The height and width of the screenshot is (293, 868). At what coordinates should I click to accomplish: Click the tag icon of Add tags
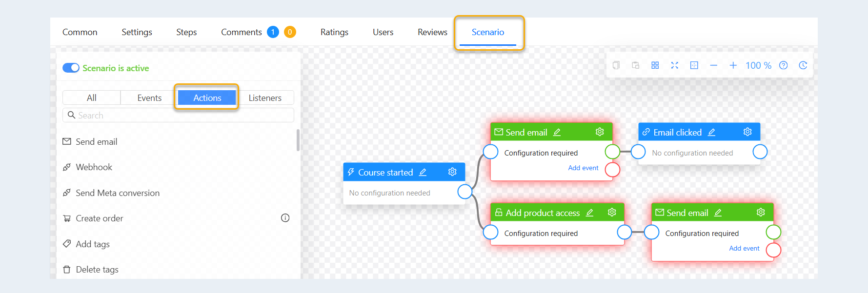pos(67,244)
